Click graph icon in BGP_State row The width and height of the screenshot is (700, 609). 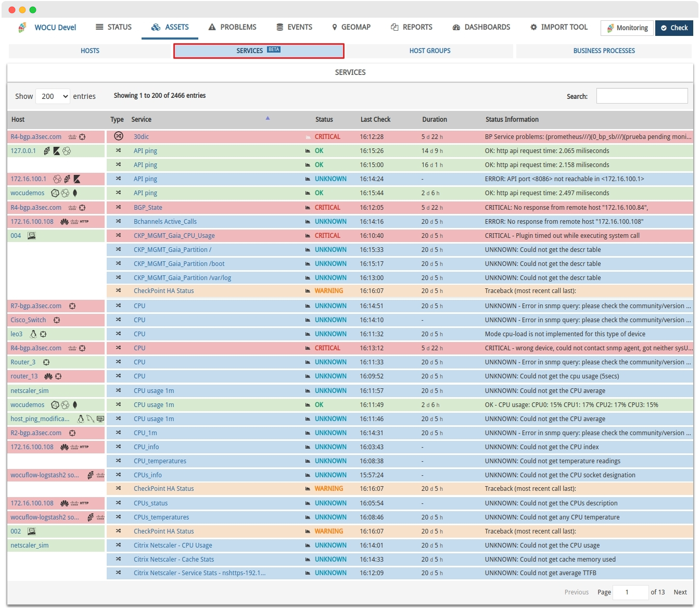(x=308, y=208)
